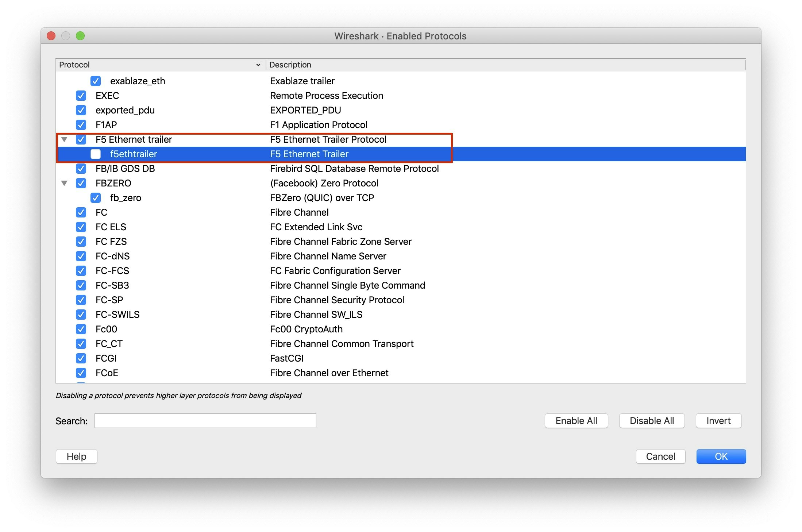Enable the f5ethtrailer checkbox

point(96,154)
